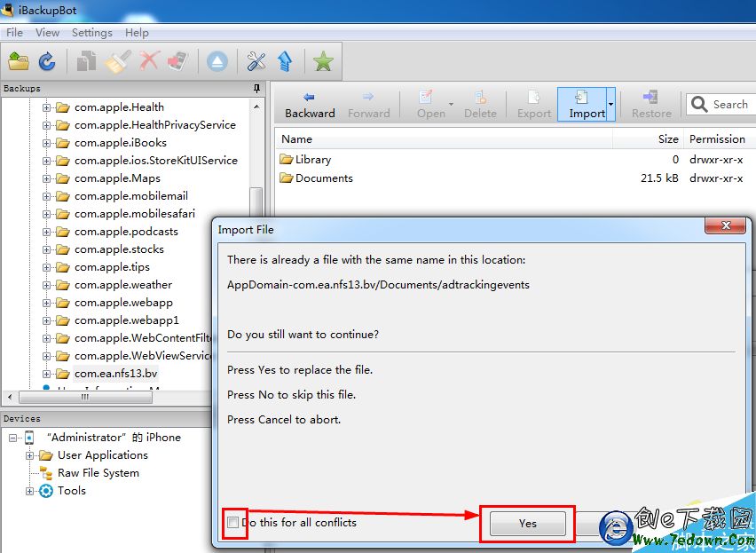Click the green star toolbar icon
Viewport: 756px width, 553px height.
323,61
